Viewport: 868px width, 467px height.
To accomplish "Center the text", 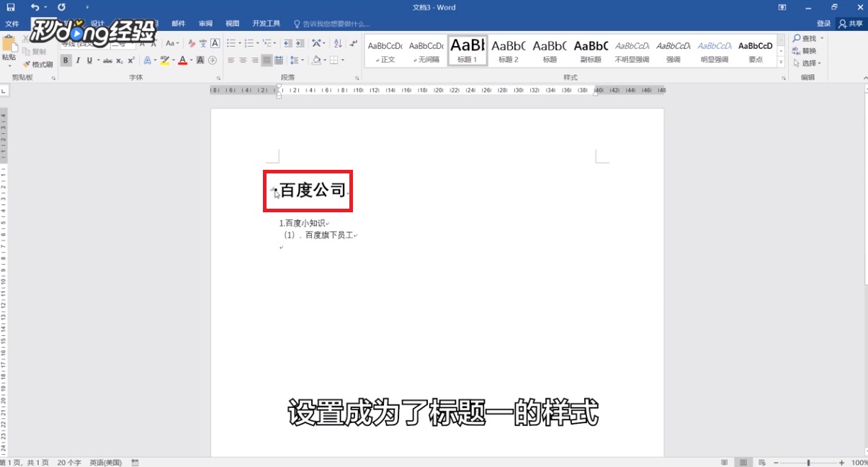I will click(243, 60).
